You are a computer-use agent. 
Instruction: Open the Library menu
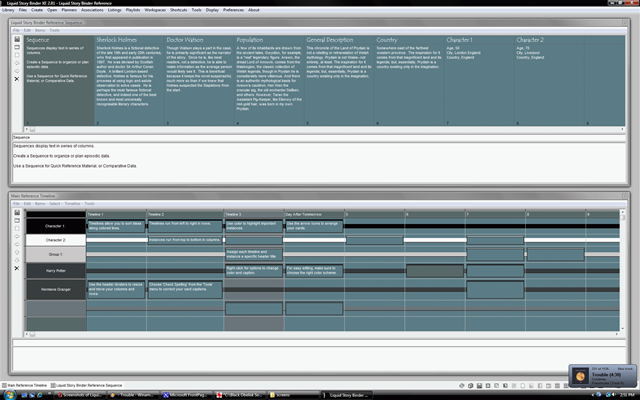tap(8, 10)
